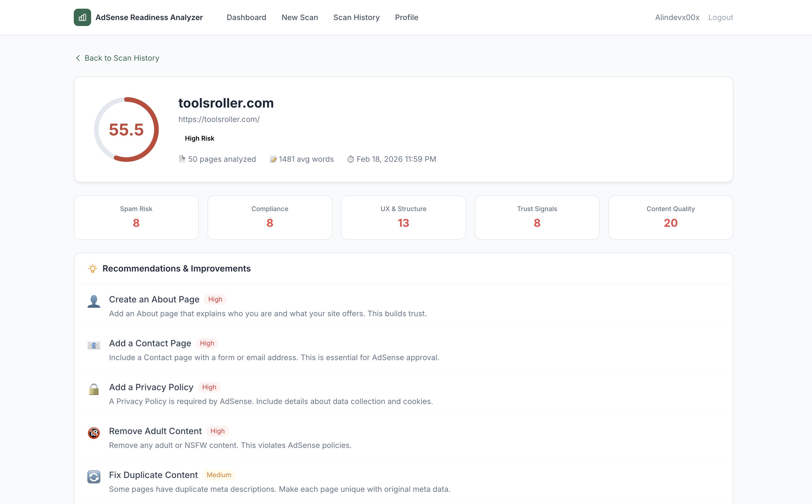
Task: Click the envelope icon for Contact Page
Action: [x=94, y=345]
